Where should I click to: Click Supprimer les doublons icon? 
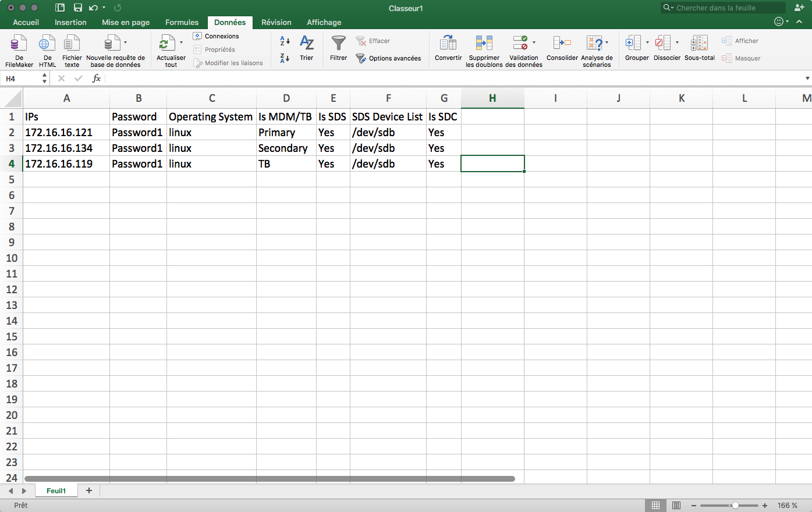coord(484,44)
